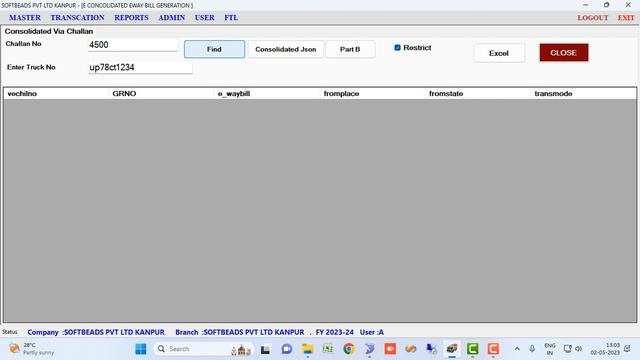The image size is (640, 360).
Task: Open the orange swirl app in taskbar
Action: pyautogui.click(x=411, y=349)
